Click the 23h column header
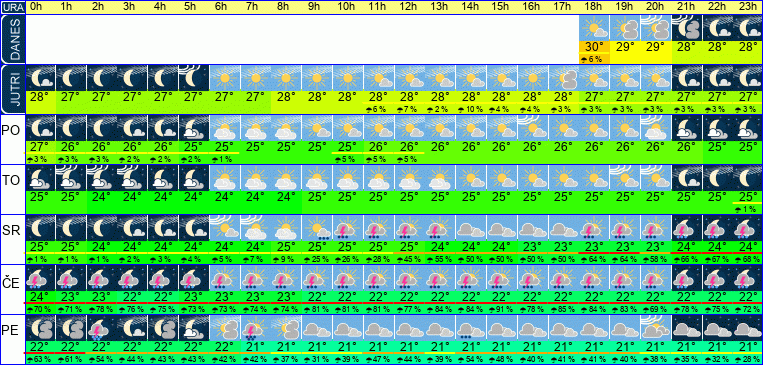Image resolution: width=763 pixels, height=365 pixels. tap(747, 7)
